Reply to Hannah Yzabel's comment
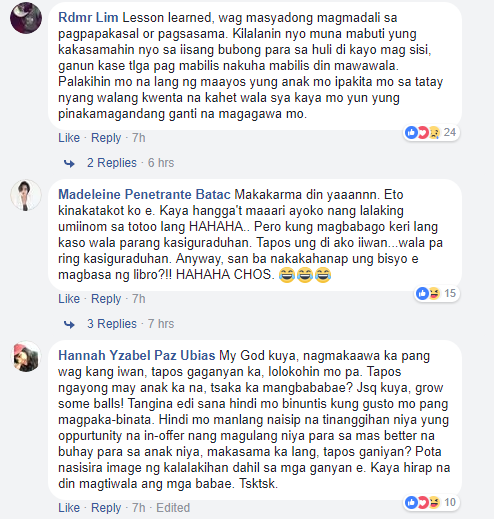Viewport: 494px width, 519px height. point(106,508)
